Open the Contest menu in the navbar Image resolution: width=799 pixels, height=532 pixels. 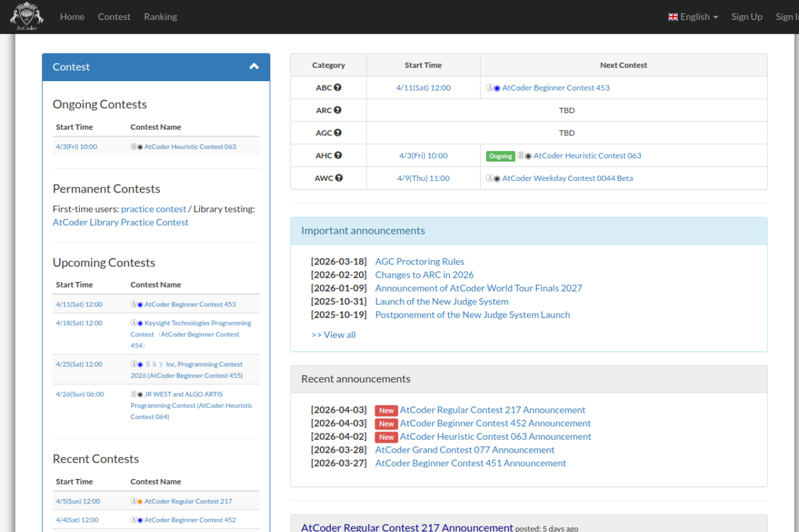(x=114, y=17)
